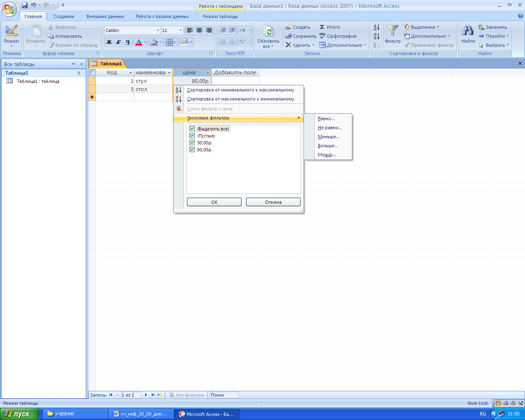Confirm filter with OK button
The width and height of the screenshot is (525, 420).
pos(214,202)
